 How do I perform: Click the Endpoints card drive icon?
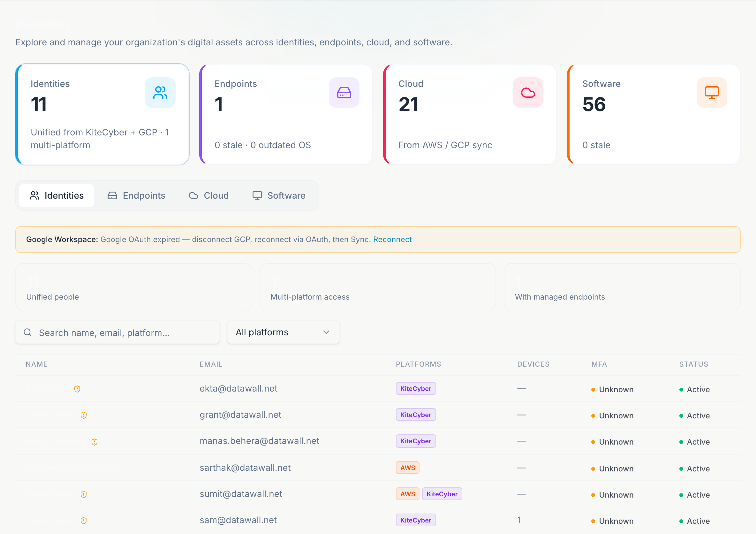pyautogui.click(x=344, y=93)
